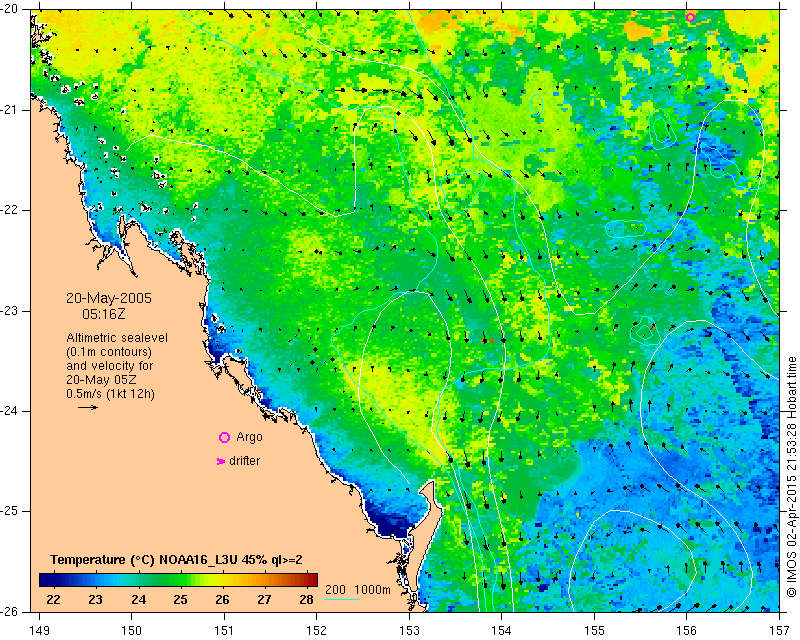Click the colorbar value 25

(x=180, y=600)
